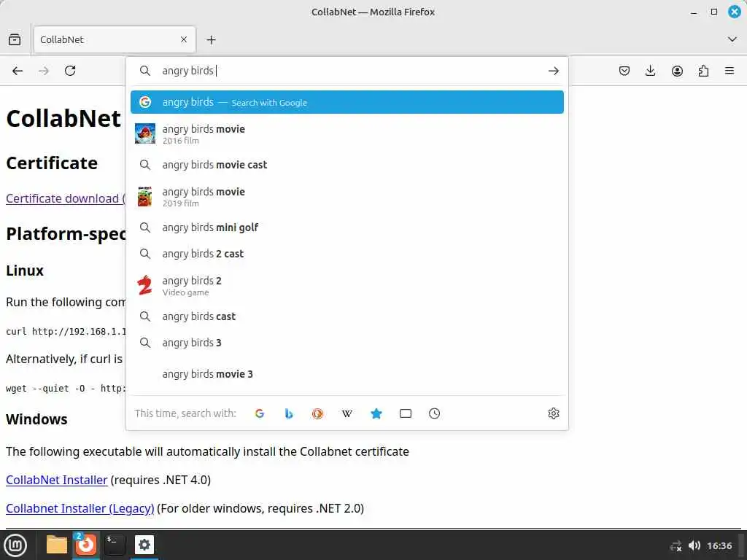This screenshot has width=747, height=560.
Task: Open the volume control tray icon
Action: (x=694, y=545)
